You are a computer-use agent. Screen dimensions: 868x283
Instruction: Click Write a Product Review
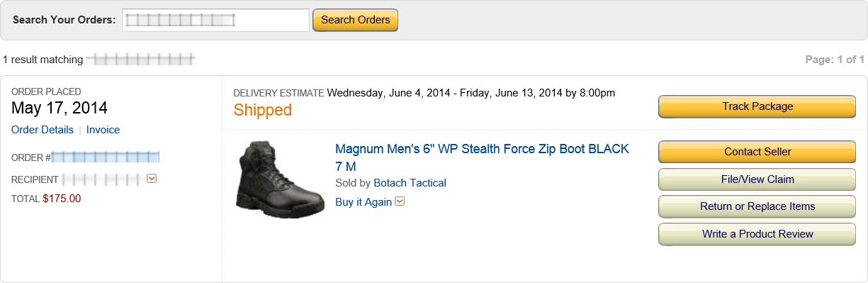757,234
